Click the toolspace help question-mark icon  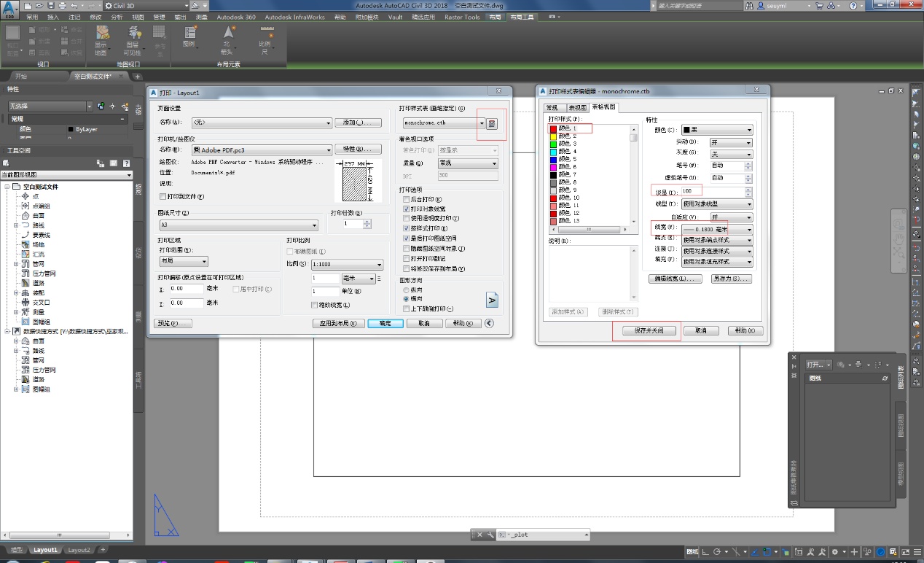pos(126,163)
